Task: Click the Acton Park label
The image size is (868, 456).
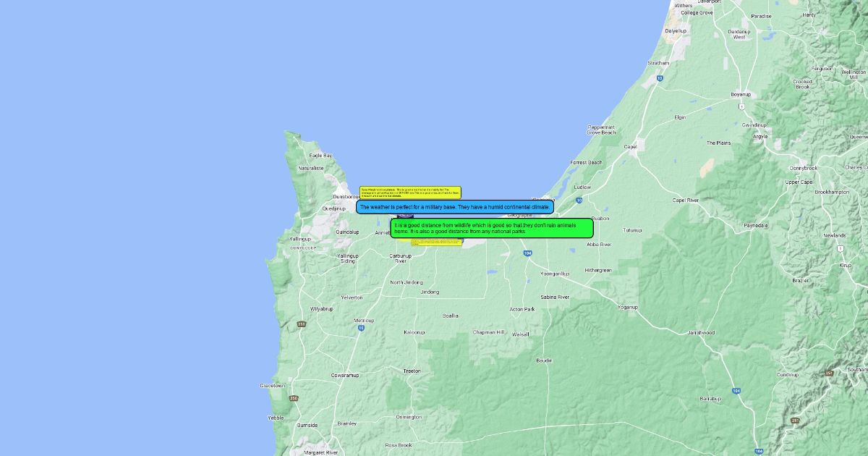Action: 522,309
